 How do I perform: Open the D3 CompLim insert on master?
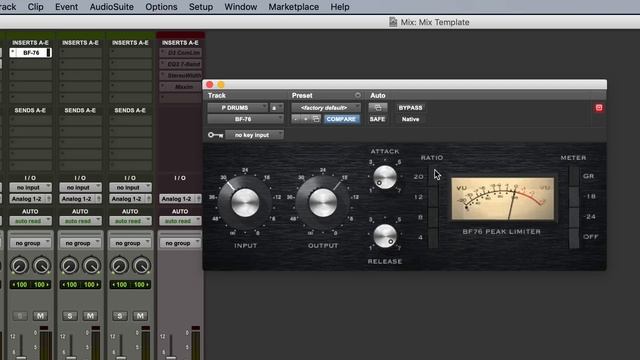pos(181,53)
